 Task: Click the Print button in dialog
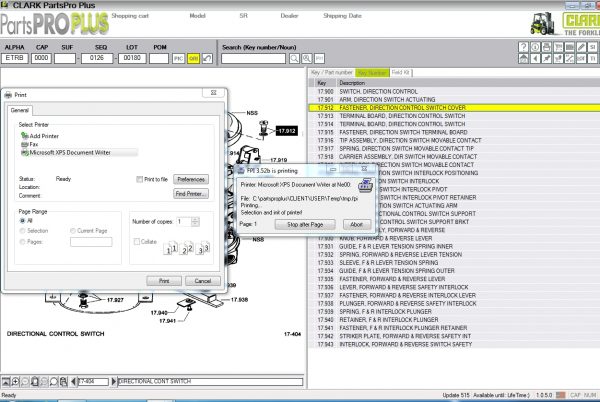pyautogui.click(x=164, y=281)
